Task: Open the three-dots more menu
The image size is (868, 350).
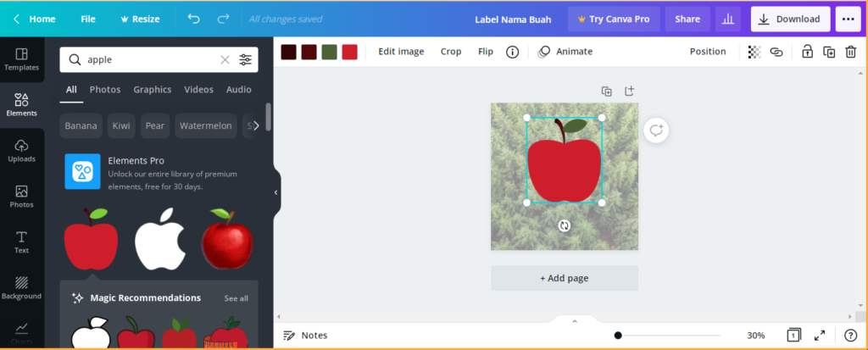Action: coord(848,19)
